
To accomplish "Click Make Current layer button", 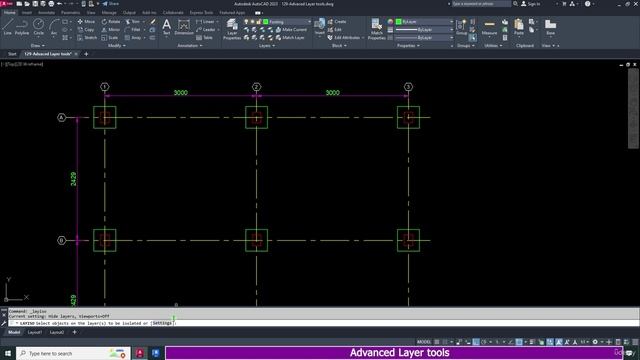I will click(x=291, y=30).
